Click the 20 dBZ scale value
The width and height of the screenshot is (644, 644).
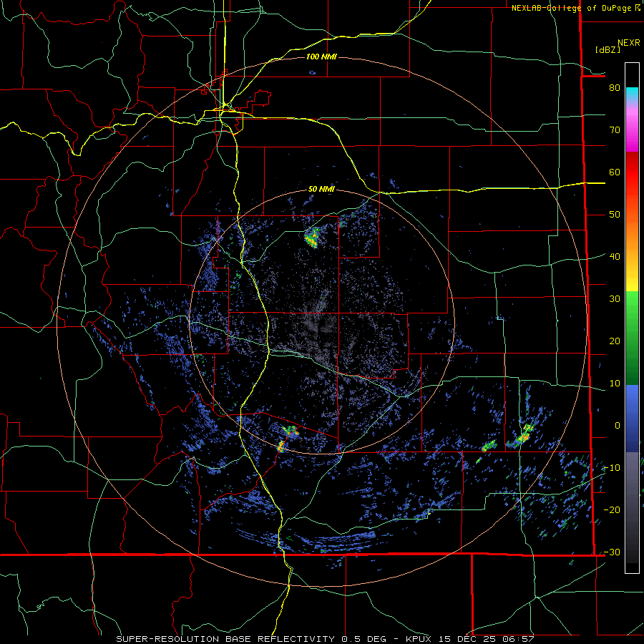(x=615, y=341)
